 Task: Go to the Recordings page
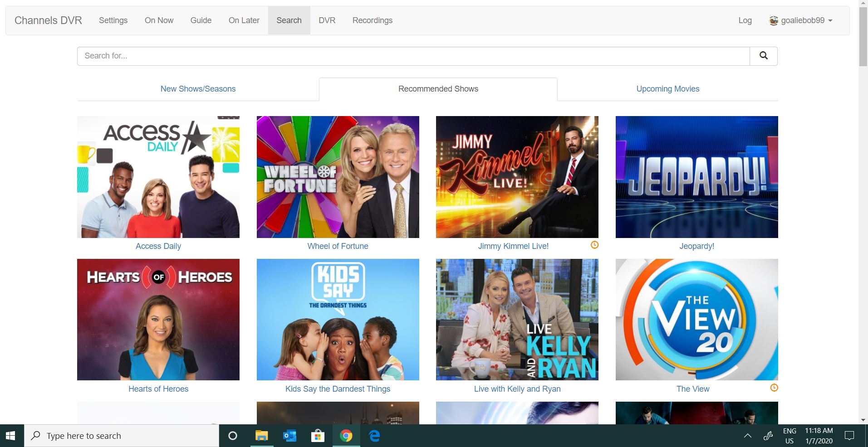tap(372, 20)
